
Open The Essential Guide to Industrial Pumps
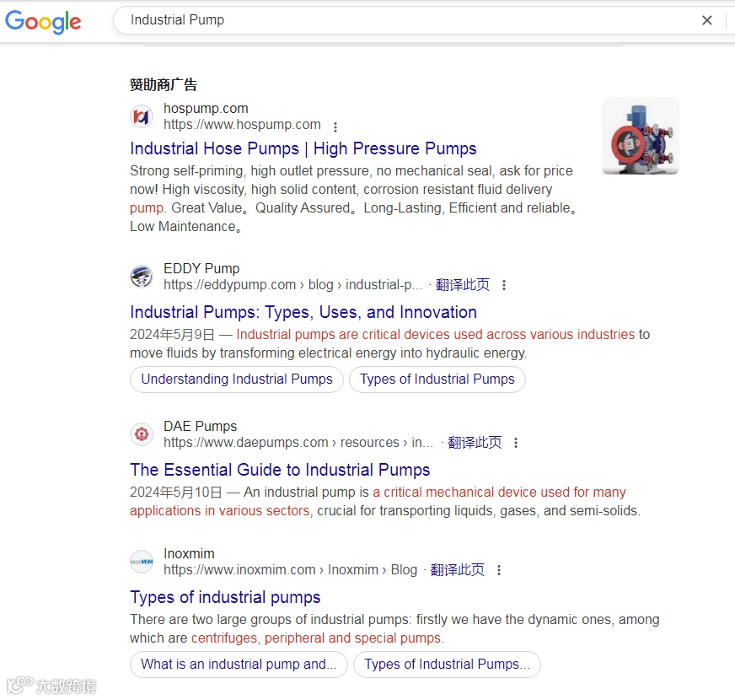point(280,470)
